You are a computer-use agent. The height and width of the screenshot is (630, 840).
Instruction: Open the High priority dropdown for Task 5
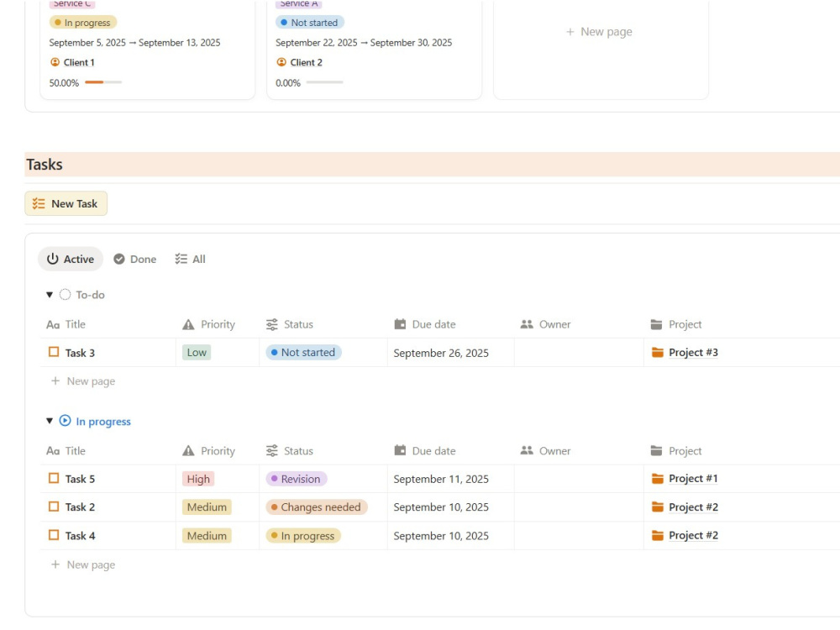point(198,479)
